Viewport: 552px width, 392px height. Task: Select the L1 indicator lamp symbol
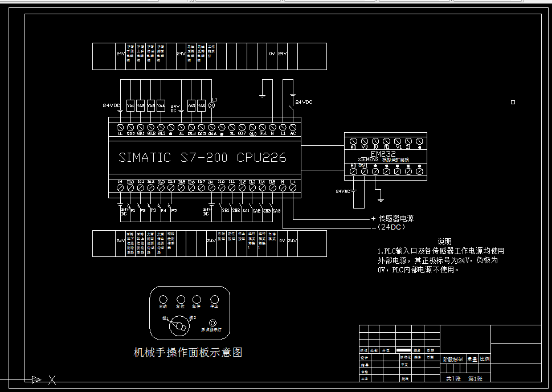click(211, 105)
